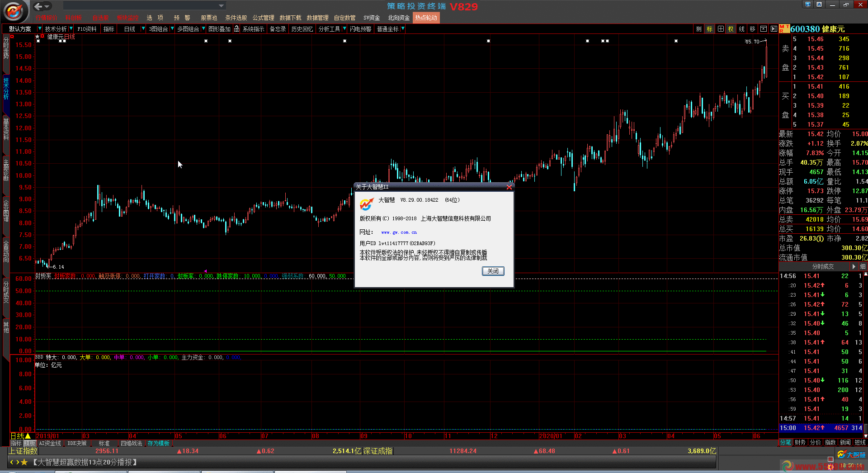Open 历史回忆
Image resolution: width=868 pixels, height=473 pixels.
coord(302,29)
